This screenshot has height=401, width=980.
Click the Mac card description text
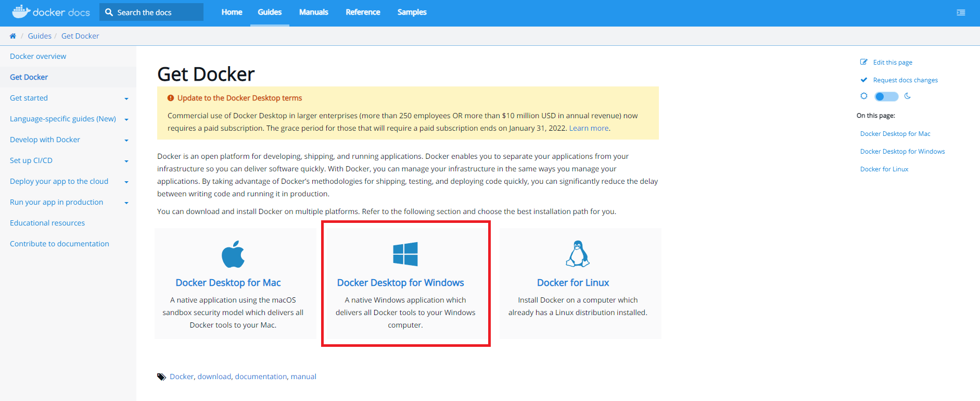pyautogui.click(x=233, y=312)
